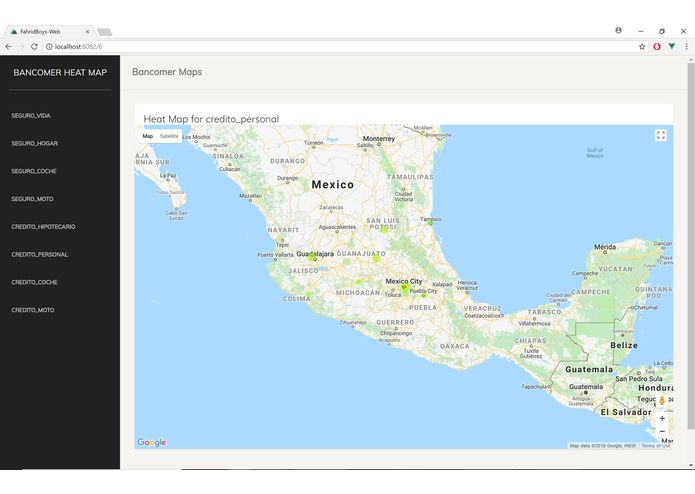695x494 pixels.
Task: Open CREDITO_HIPOTECARIO heat map
Action: click(43, 226)
